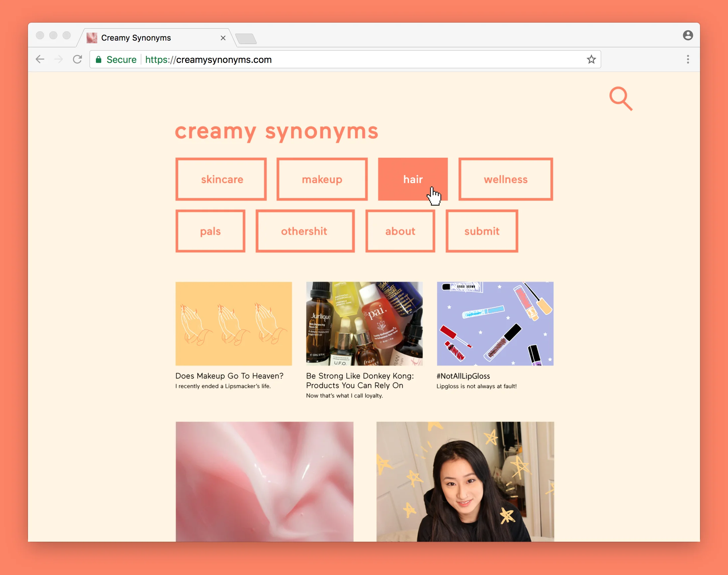
Task: Open the wellness category
Action: click(505, 179)
